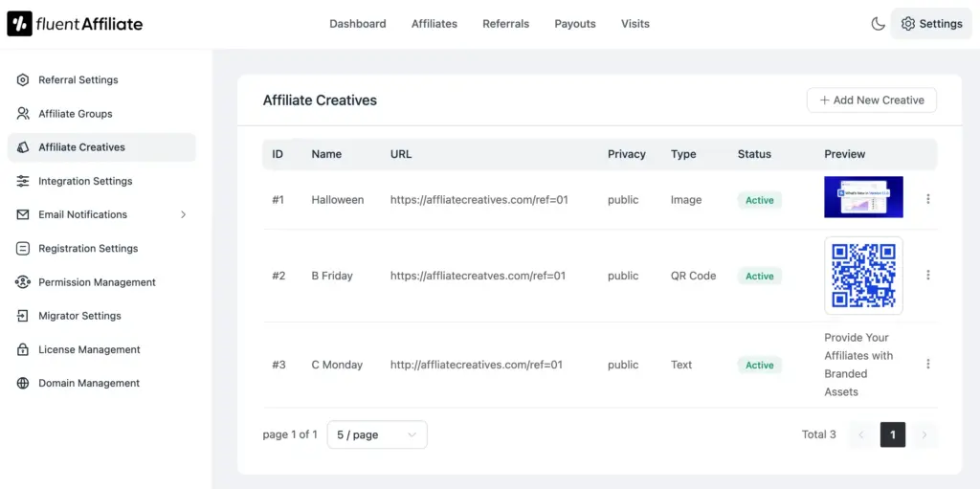Viewport: 980px width, 489px height.
Task: Click the Halloween image preview thumbnail
Action: (x=863, y=197)
